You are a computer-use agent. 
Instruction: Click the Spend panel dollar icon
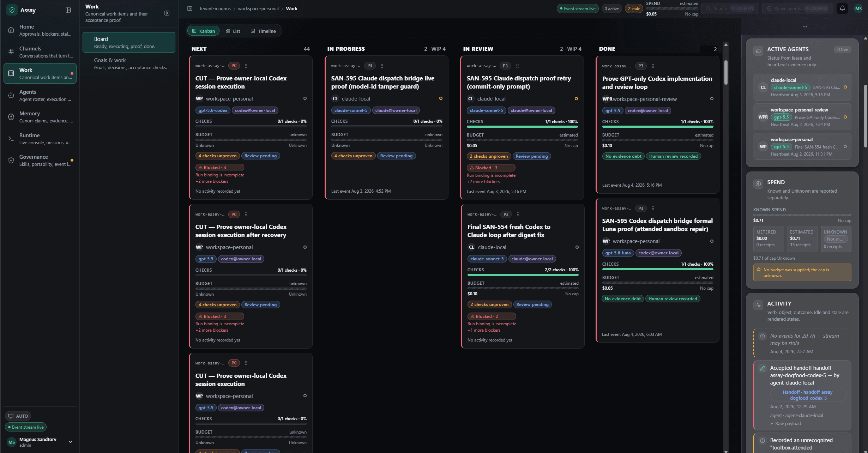click(758, 184)
